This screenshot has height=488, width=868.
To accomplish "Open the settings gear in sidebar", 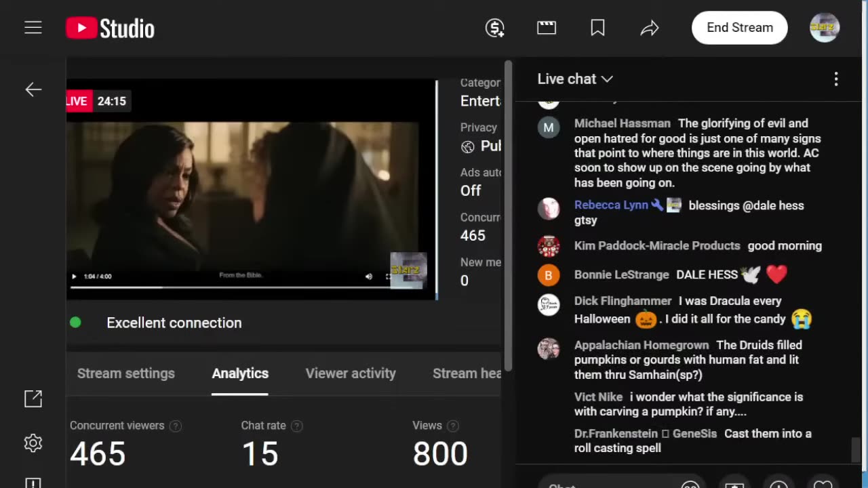I will pyautogui.click(x=33, y=443).
